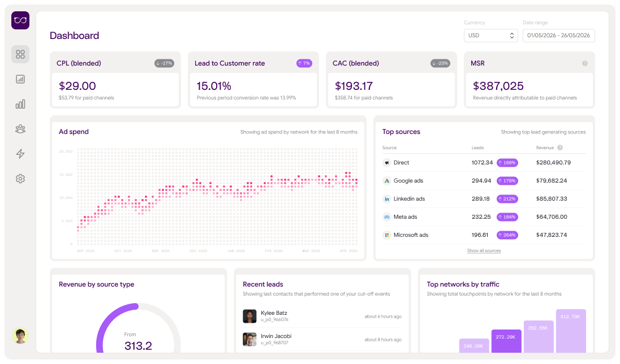
Task: Open the boxed chart reports sidebar icon
Action: pyautogui.click(x=20, y=79)
